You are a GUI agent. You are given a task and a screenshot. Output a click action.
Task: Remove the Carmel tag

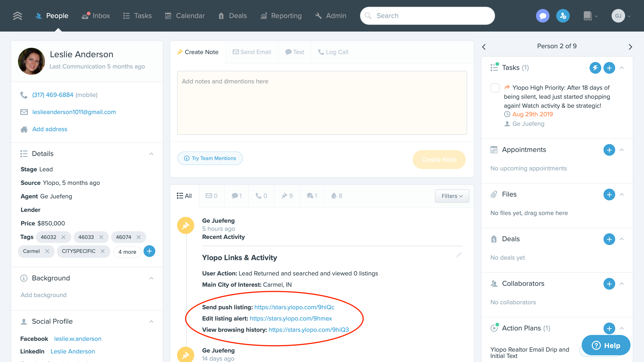47,251
